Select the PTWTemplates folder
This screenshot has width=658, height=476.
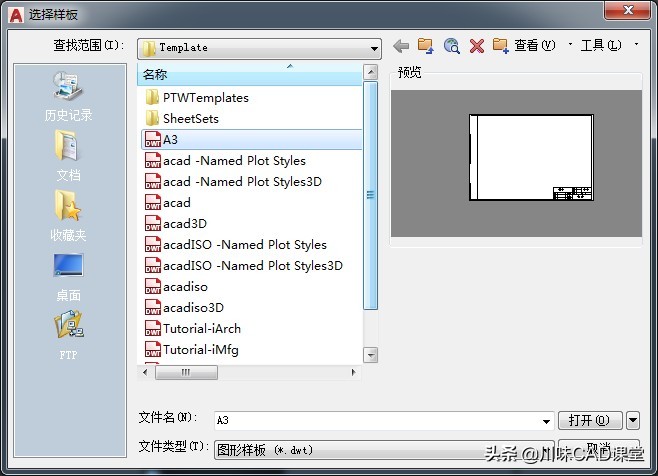(197, 98)
